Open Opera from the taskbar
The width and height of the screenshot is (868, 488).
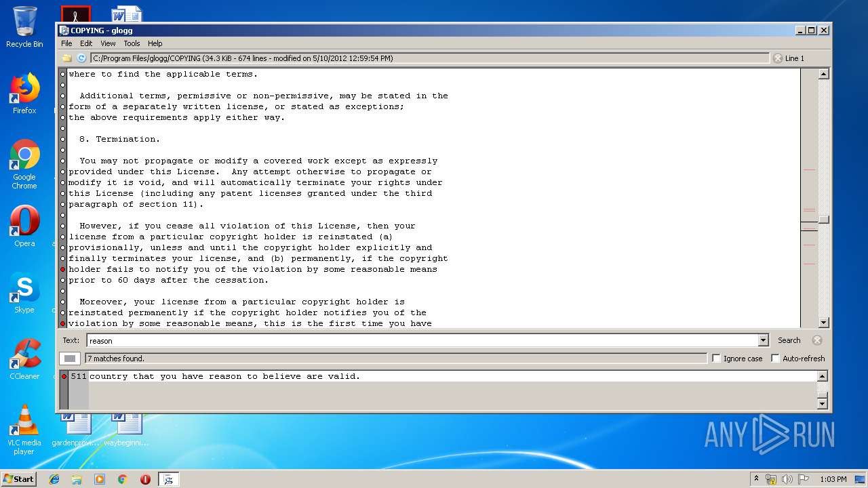(x=145, y=479)
